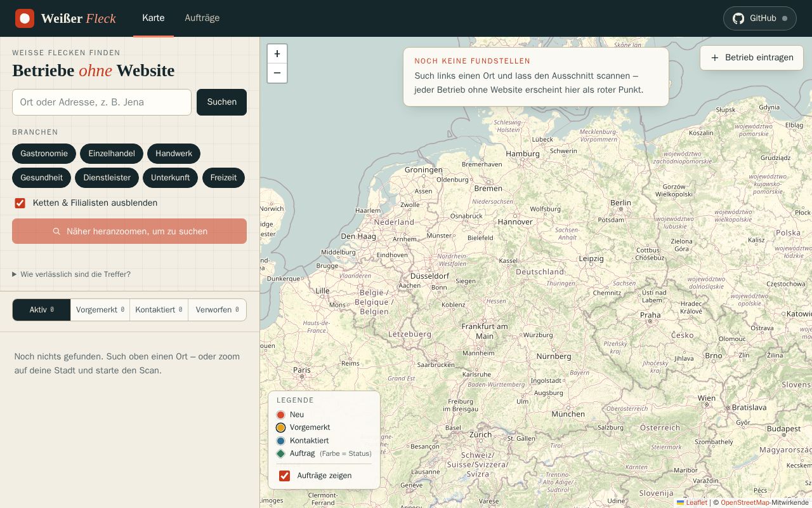Screen dimensions: 812x508
Task: Open the OpenStreetMap attribution link
Action: [x=745, y=502]
